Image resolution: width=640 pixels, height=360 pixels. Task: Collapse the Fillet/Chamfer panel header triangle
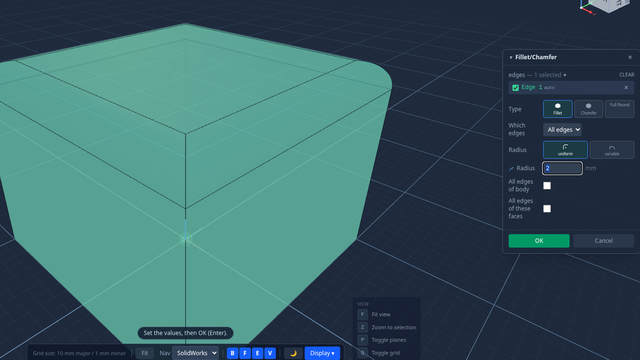tap(511, 58)
